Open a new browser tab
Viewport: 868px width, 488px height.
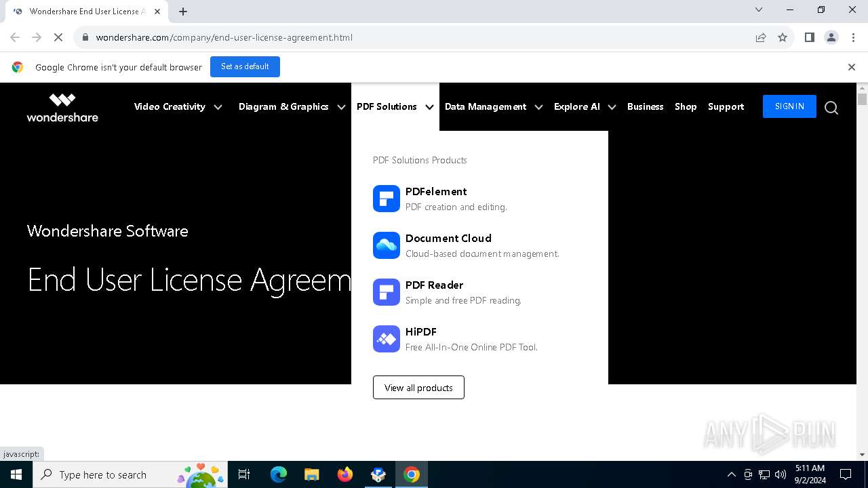pos(183,11)
